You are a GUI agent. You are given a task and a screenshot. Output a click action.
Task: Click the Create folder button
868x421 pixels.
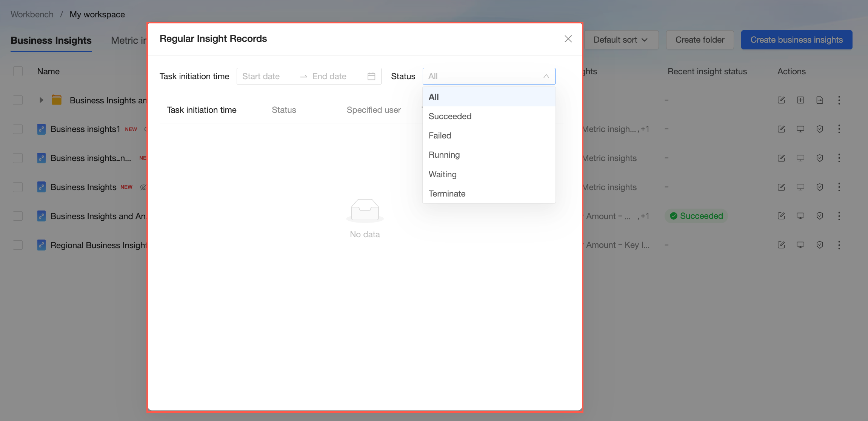(700, 40)
